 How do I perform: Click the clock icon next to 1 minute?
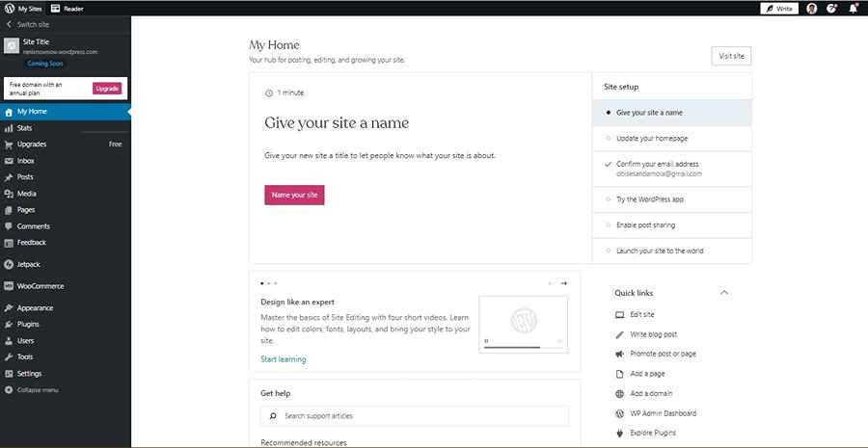[x=269, y=92]
